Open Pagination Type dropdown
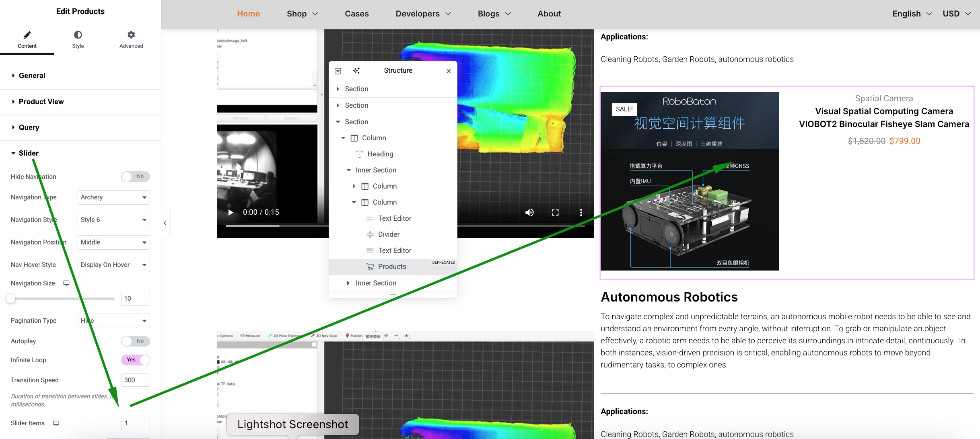 [114, 321]
